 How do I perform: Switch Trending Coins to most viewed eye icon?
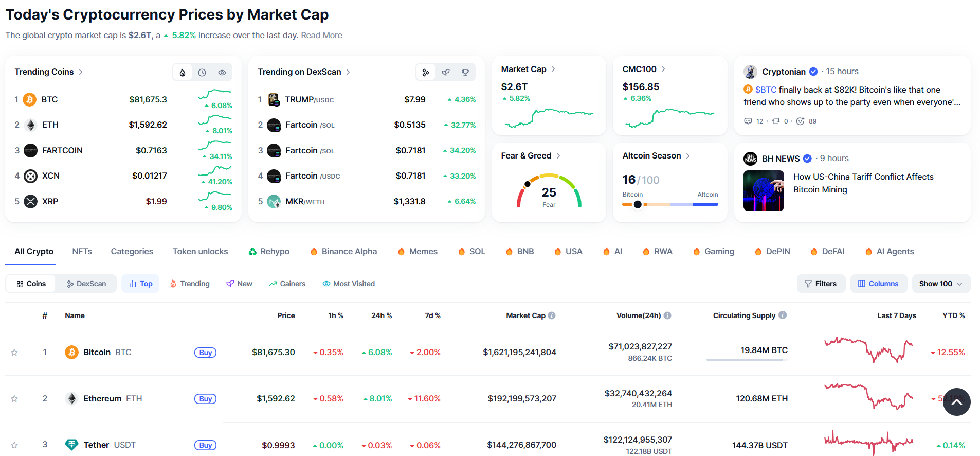(x=222, y=73)
